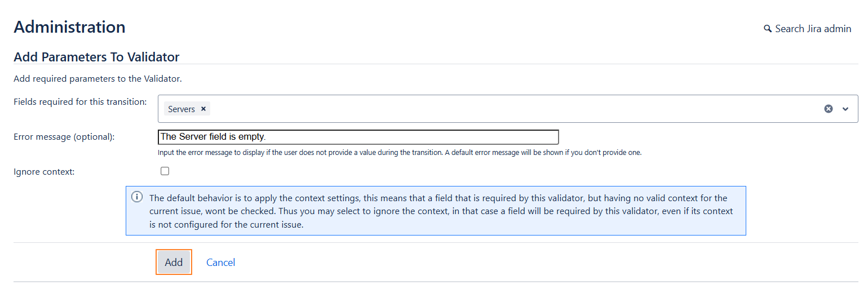This screenshot has height=302, width=868.
Task: Click 'Fields required for this transition:' label
Action: coord(80,102)
